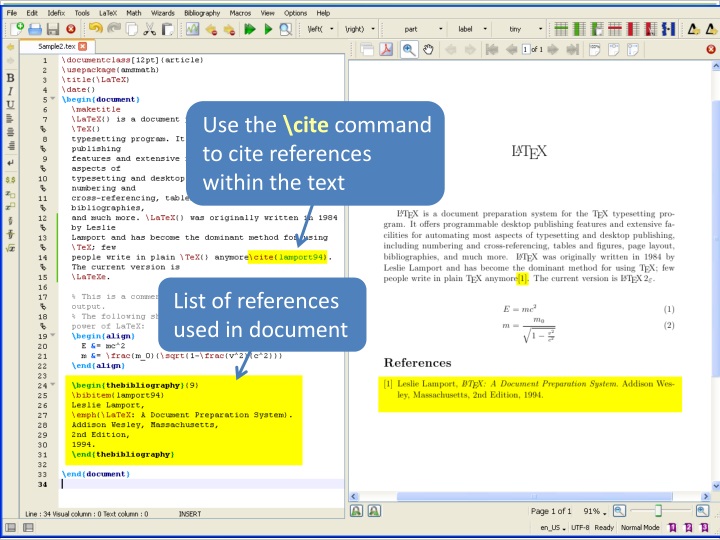Screen dimensions: 720x540
Task: Zoom in the preview with the plus magnifier
Action: pyautogui.click(x=702, y=511)
